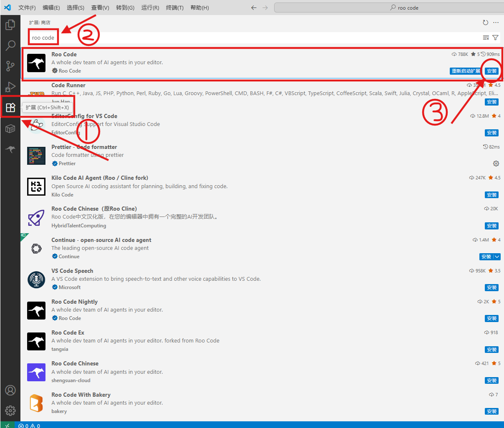The width and height of the screenshot is (504, 428).
Task: Open the 查看(V) menu
Action: pos(100,8)
